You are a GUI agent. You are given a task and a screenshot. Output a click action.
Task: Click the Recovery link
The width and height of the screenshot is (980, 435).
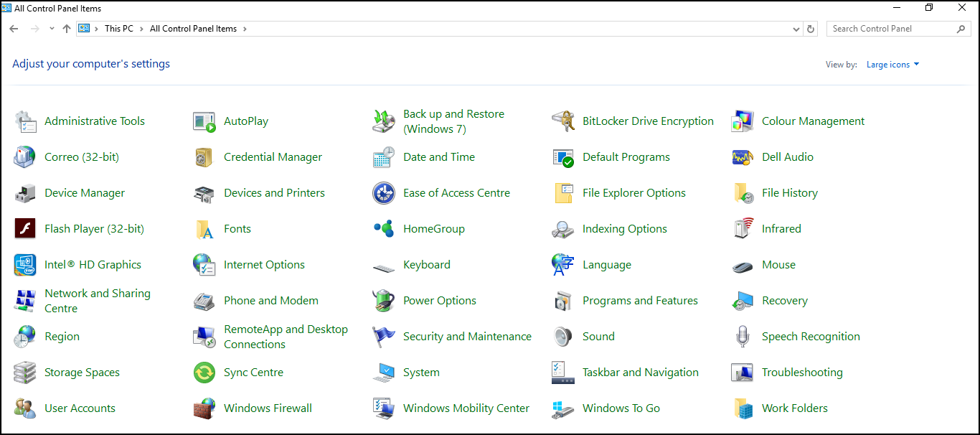(785, 301)
